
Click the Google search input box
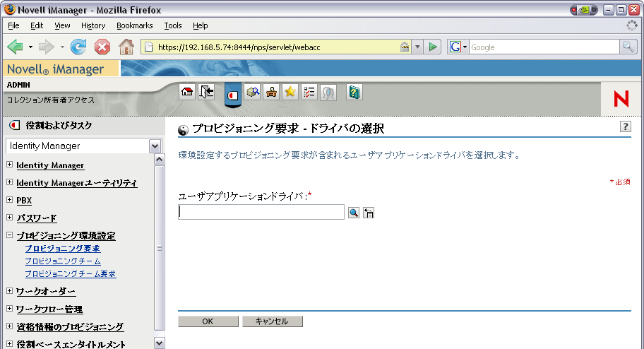coord(544,47)
